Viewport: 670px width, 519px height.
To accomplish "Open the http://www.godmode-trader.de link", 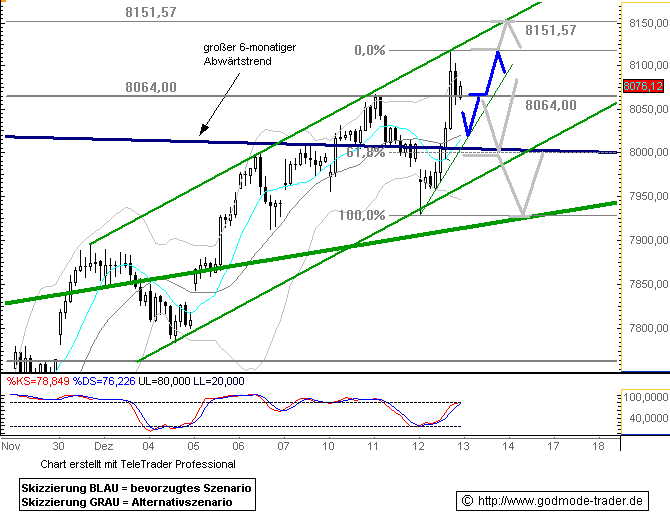I will 560,501.
